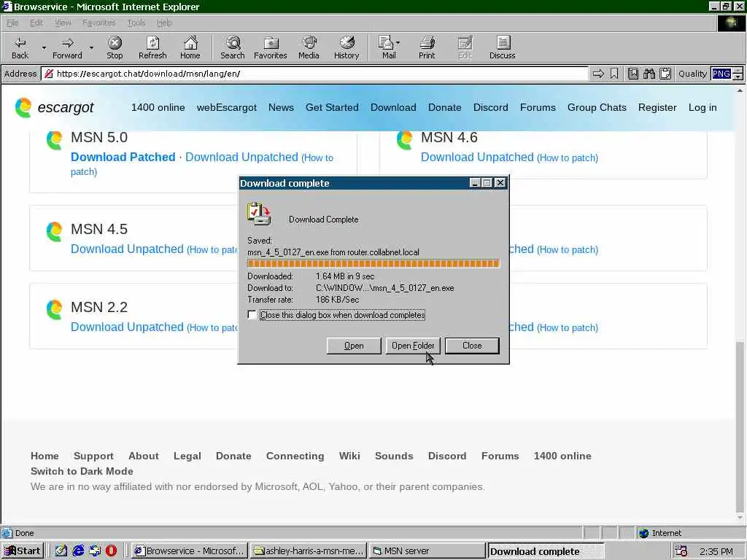Open the View menu

pyautogui.click(x=63, y=23)
